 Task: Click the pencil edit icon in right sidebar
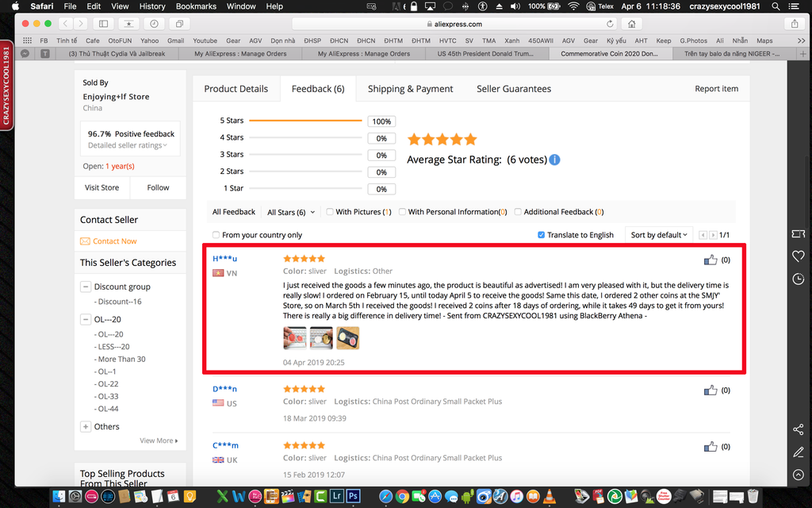(x=798, y=452)
